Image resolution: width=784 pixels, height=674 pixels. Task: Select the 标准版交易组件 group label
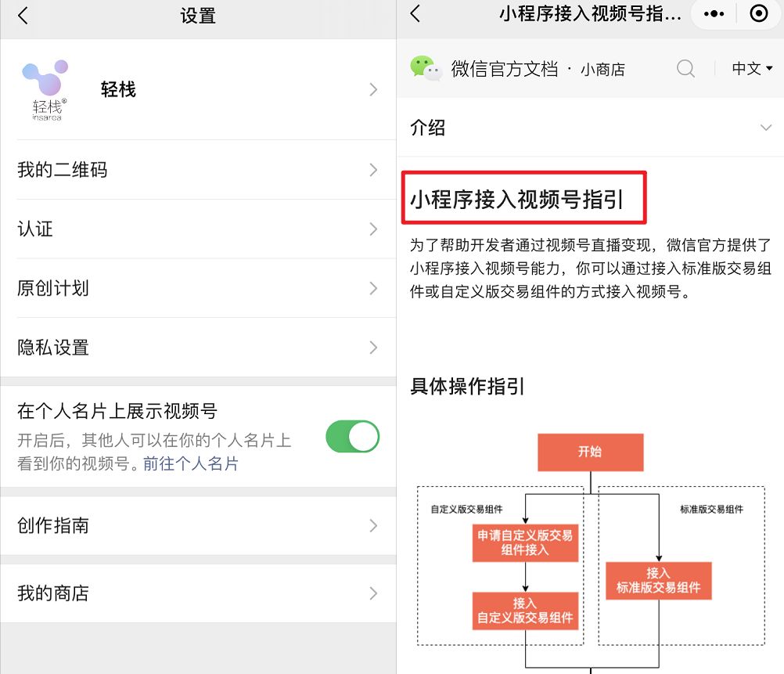click(x=711, y=510)
